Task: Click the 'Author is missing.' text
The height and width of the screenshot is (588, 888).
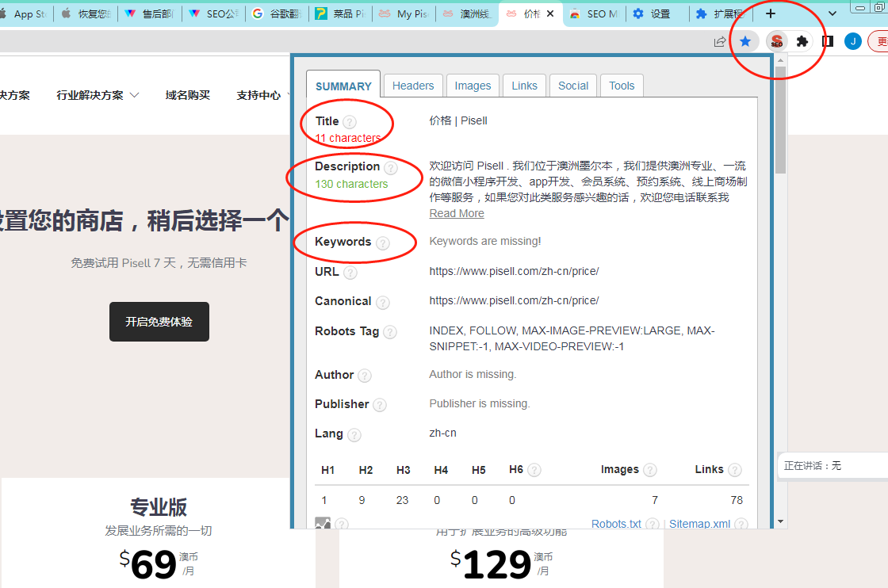Action: (x=473, y=374)
